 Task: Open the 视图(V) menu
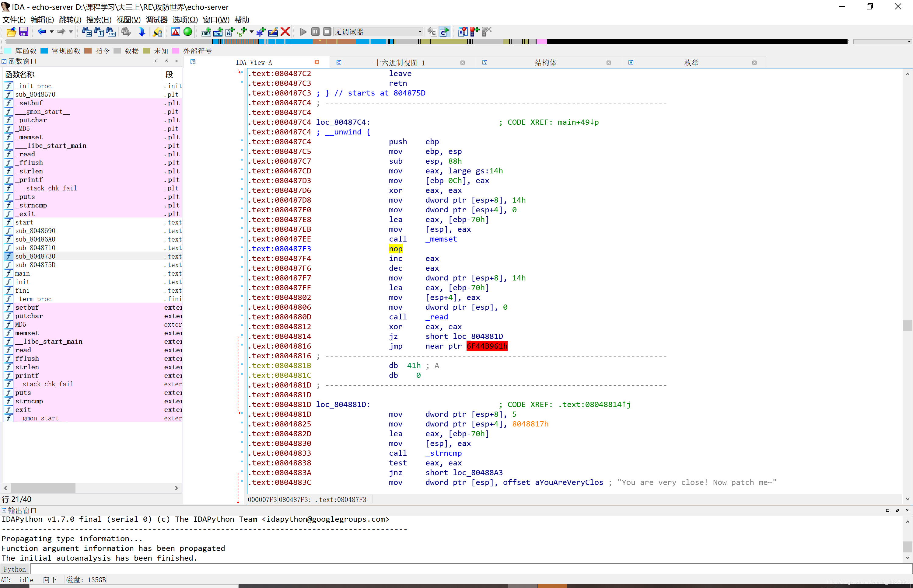click(x=128, y=20)
